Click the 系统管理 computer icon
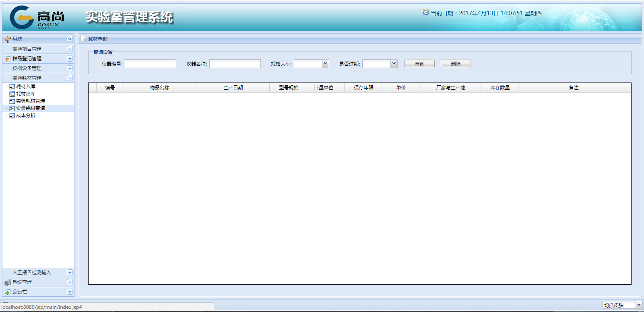The image size is (644, 312). pyautogui.click(x=8, y=282)
